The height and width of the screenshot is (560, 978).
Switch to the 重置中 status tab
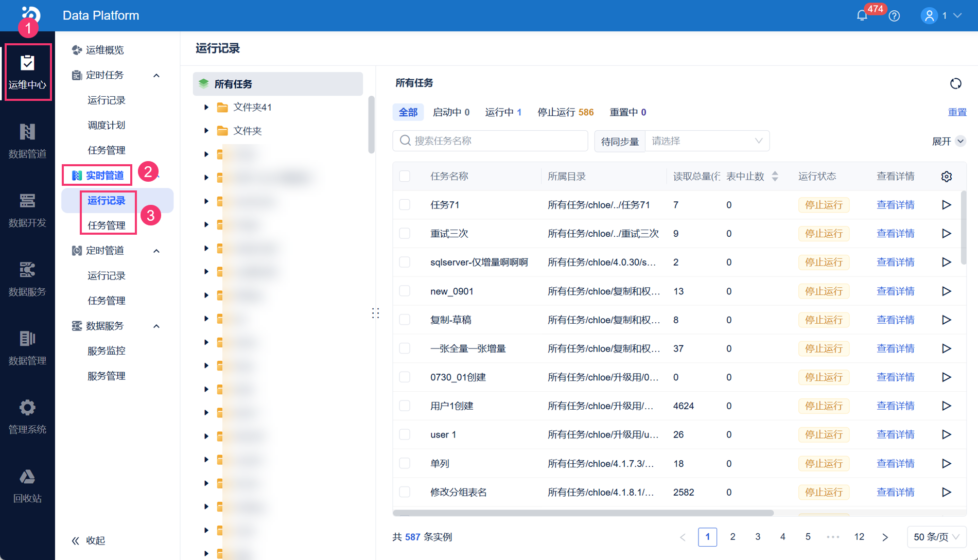tap(628, 112)
